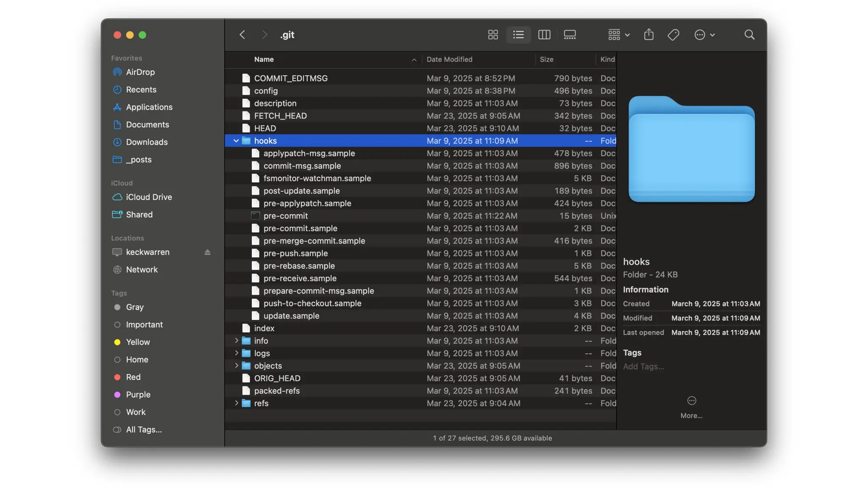Screen dimensions: 868x488
Task: Go forward with the forward arrow
Action: click(x=264, y=35)
